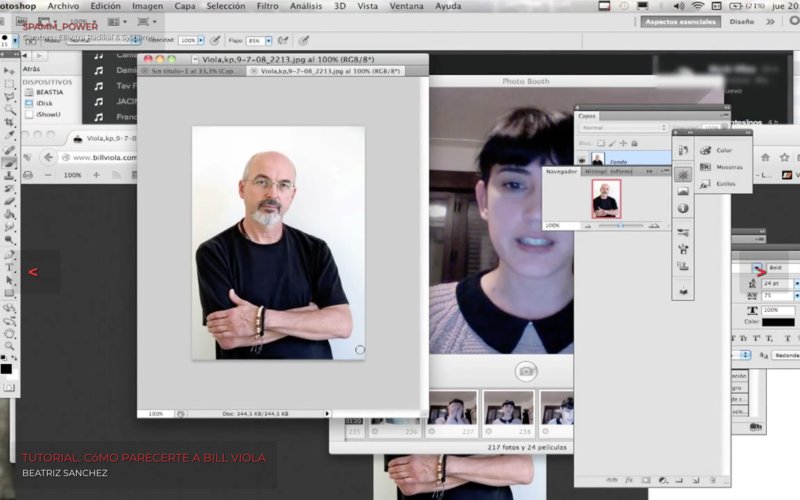Select the Rectangular Marquee tool
Screen dimensions: 800x500
click(9, 84)
